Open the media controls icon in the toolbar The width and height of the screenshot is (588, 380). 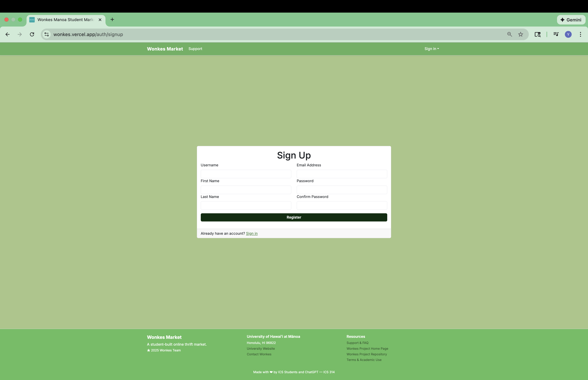[x=556, y=34]
